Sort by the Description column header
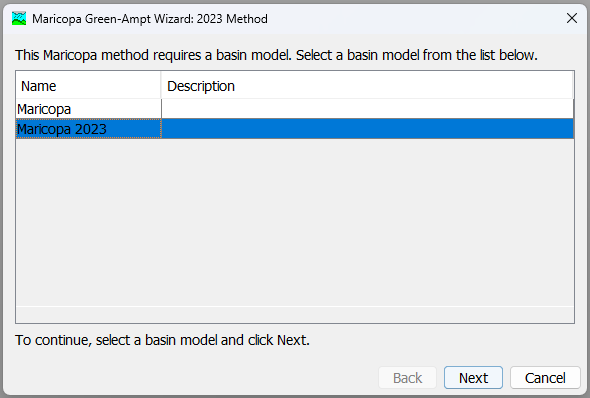590x398 pixels. point(367,86)
